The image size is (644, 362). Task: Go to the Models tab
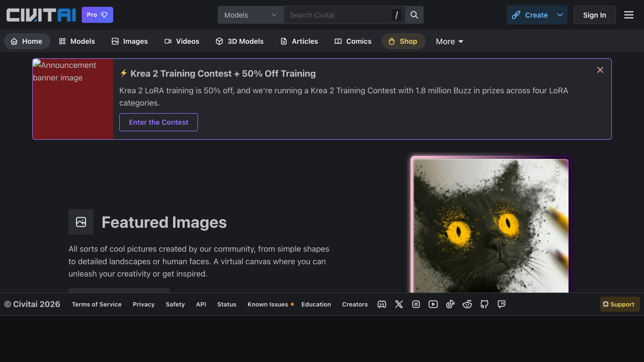pos(76,41)
